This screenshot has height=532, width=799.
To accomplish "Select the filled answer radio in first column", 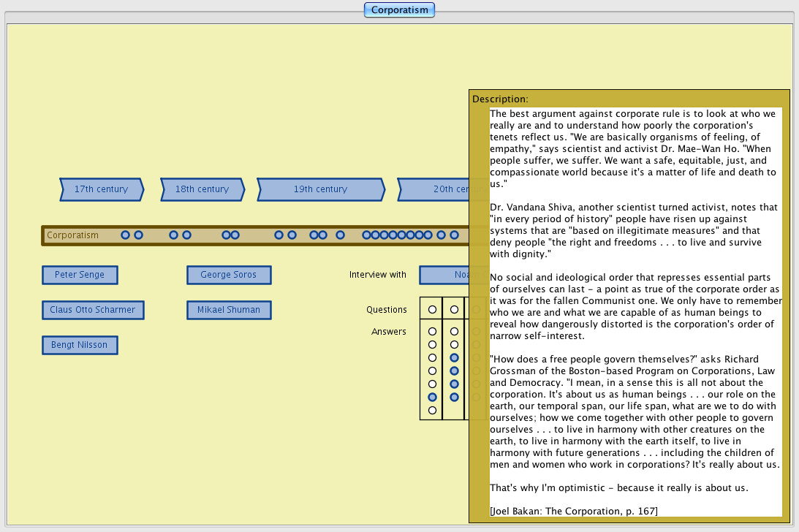I will pyautogui.click(x=432, y=397).
